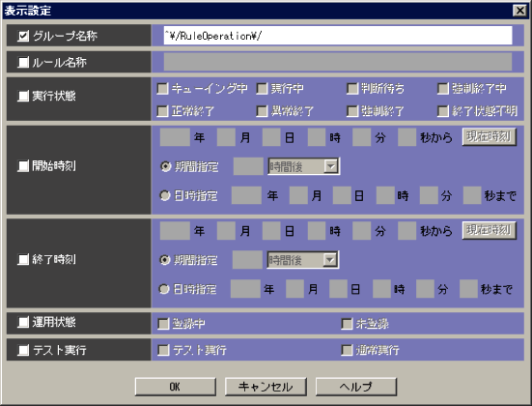This screenshot has width=532, height=406.
Task: Enable the 運用状態 checkbox
Action: pos(23,322)
